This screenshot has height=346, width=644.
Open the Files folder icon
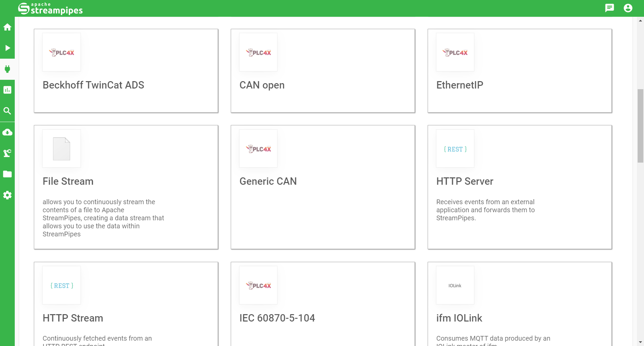7,174
